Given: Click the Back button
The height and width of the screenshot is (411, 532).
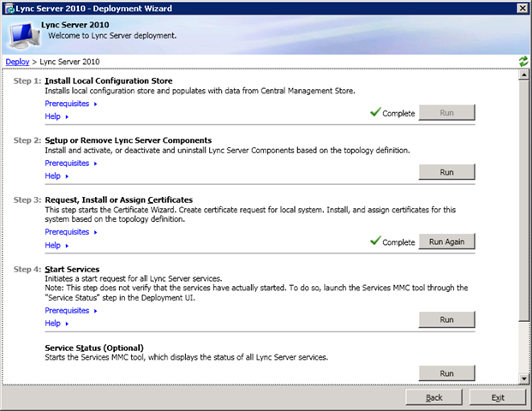Looking at the screenshot, I should (x=434, y=397).
